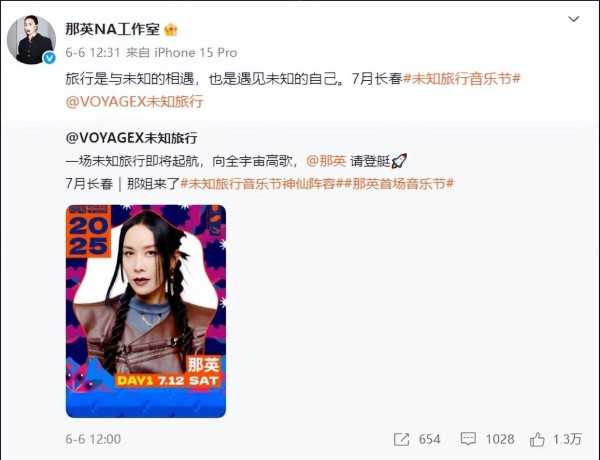Click the repost count 654
600x460 pixels.
[x=429, y=439]
